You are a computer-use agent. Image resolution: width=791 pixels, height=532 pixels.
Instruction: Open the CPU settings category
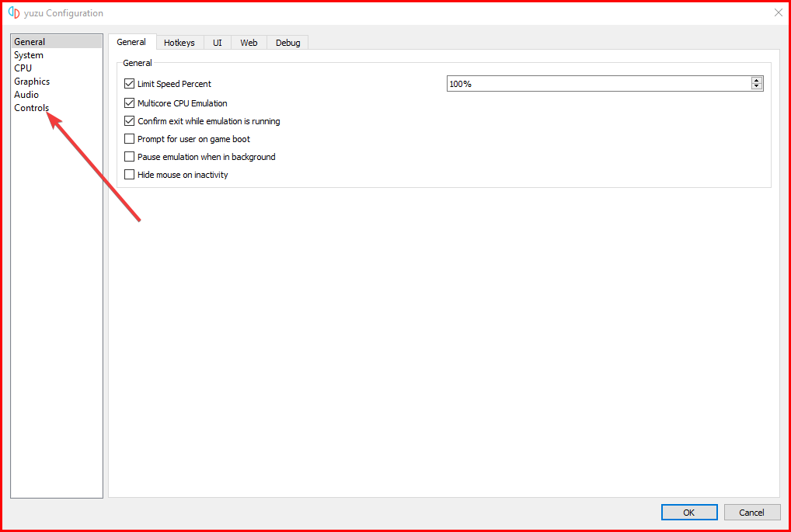[57, 68]
